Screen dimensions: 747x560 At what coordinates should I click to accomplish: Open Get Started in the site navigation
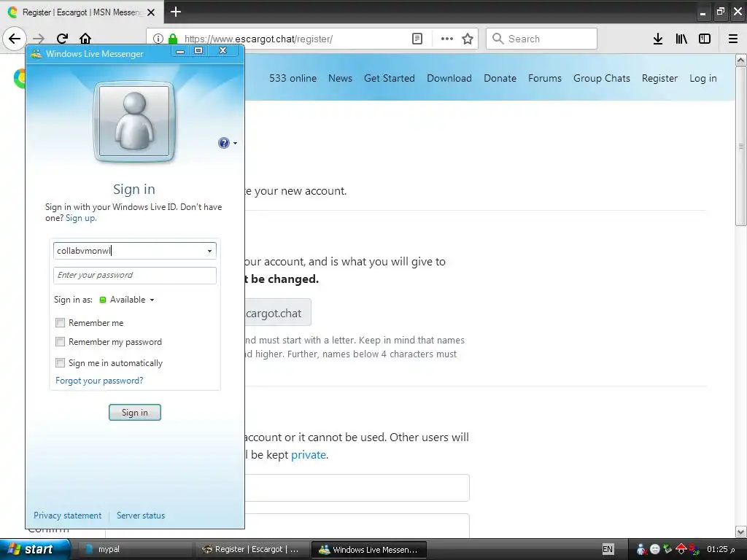(x=390, y=78)
